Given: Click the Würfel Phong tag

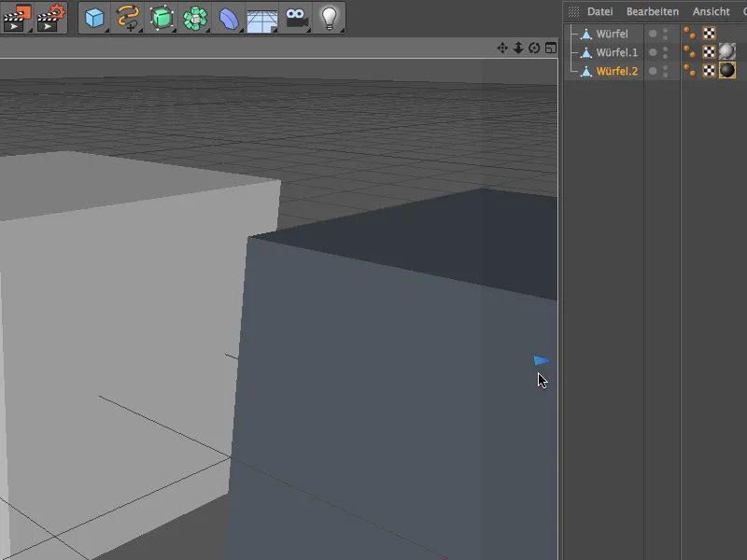Looking at the screenshot, I should coord(690,33).
